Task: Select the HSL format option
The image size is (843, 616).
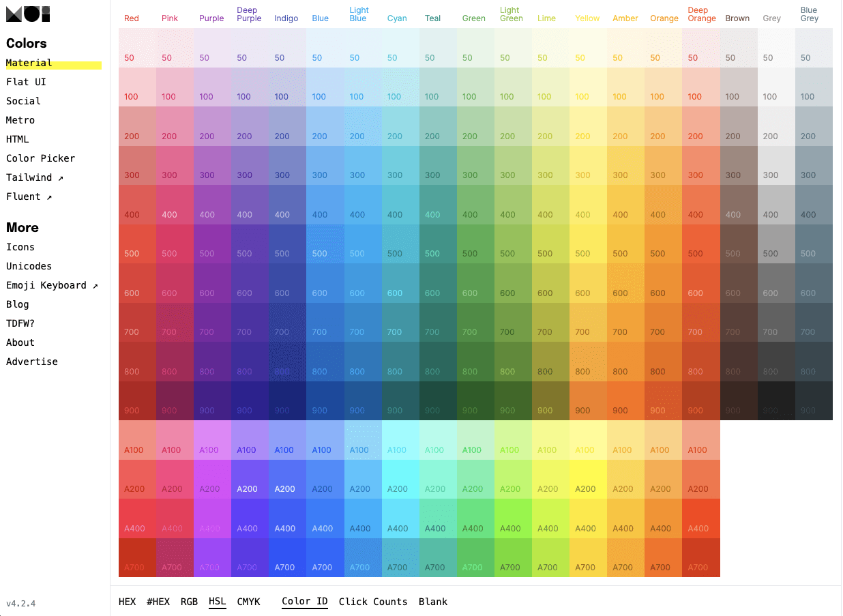Action: (x=218, y=602)
